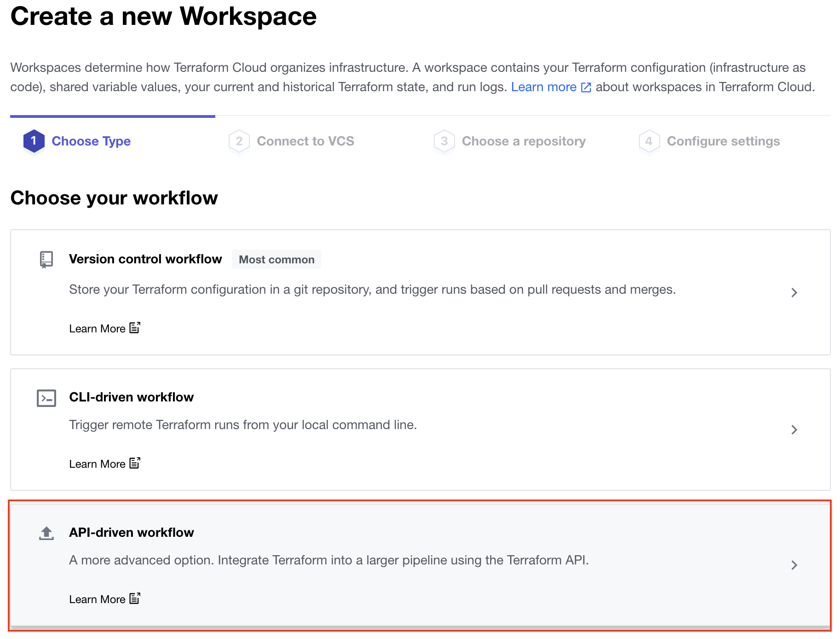
Task: Go to Choose a repository step
Action: pos(524,141)
